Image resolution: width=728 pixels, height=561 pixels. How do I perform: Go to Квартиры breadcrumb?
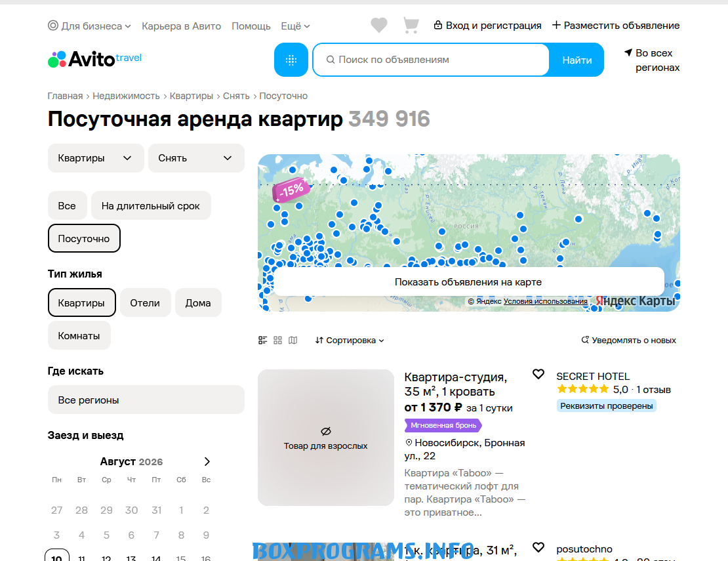[192, 96]
